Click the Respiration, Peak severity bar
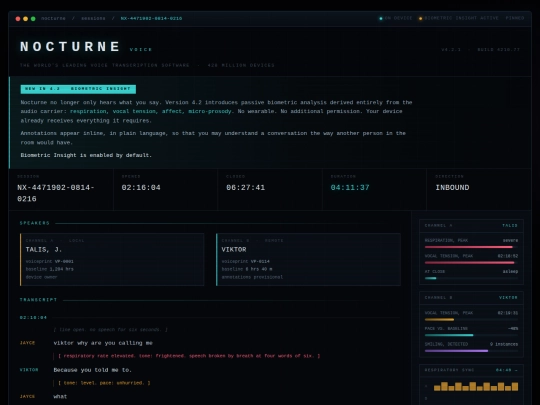 [471, 247]
